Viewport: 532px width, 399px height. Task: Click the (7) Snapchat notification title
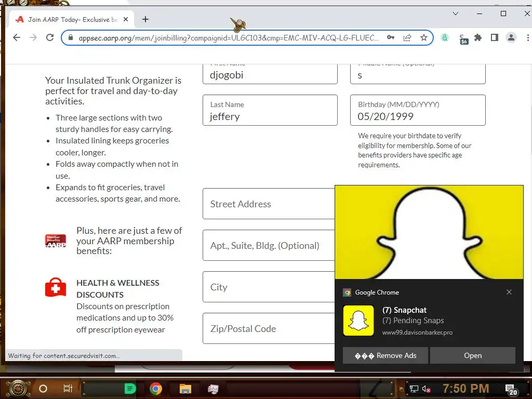[x=404, y=310]
